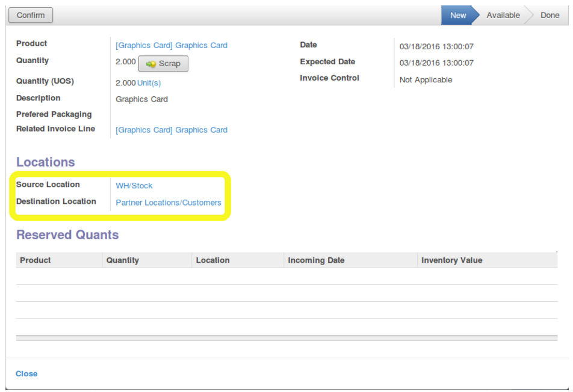Open the Partner Locations/Customers destination link

[169, 202]
